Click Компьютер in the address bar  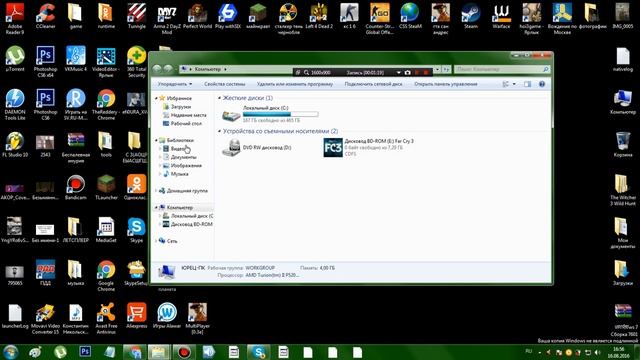[x=207, y=69]
